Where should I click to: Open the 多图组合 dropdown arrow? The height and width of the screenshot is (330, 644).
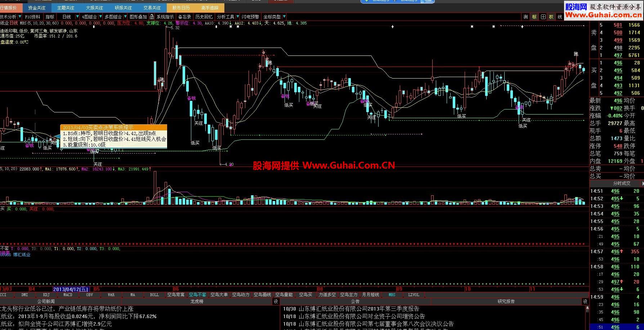pyautogui.click(x=125, y=17)
